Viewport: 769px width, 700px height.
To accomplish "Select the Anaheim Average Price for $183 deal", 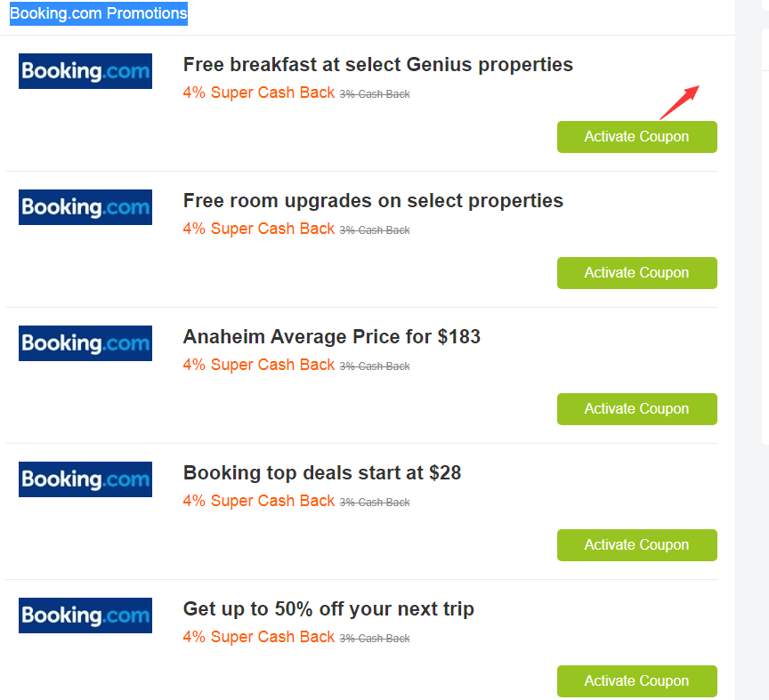I will (331, 336).
